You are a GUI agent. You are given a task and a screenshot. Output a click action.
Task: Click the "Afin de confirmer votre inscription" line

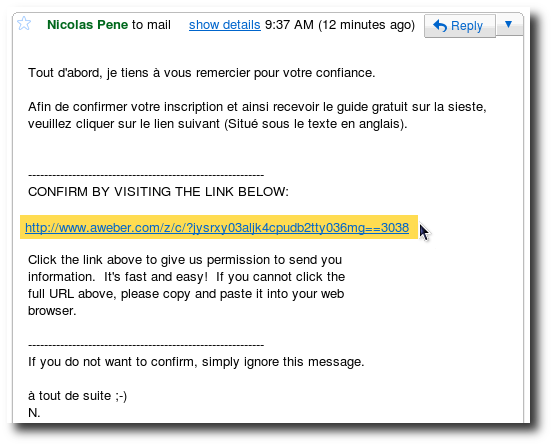click(x=257, y=107)
